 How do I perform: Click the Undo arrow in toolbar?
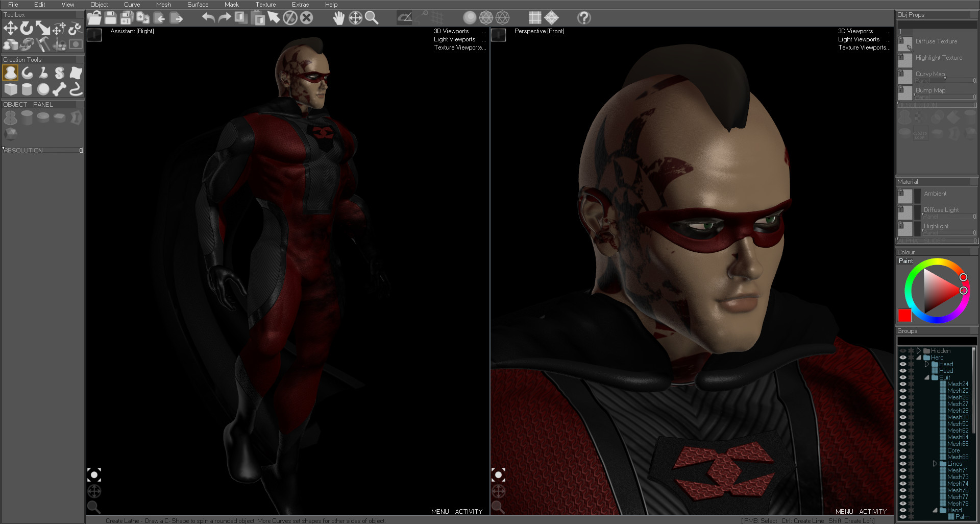(x=208, y=18)
